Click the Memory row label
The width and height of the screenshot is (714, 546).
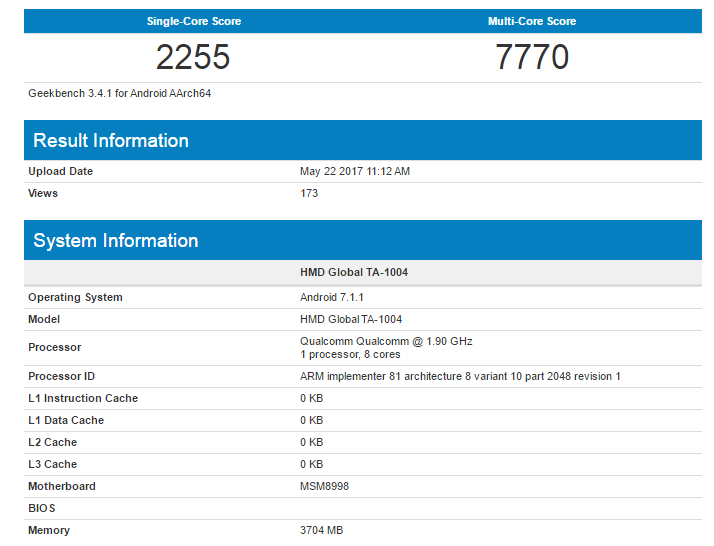(49, 530)
